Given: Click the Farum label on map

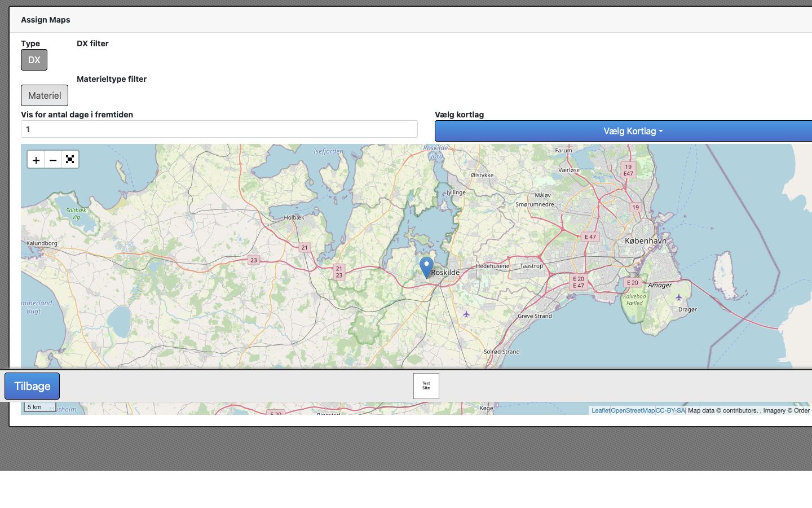Looking at the screenshot, I should click(564, 150).
